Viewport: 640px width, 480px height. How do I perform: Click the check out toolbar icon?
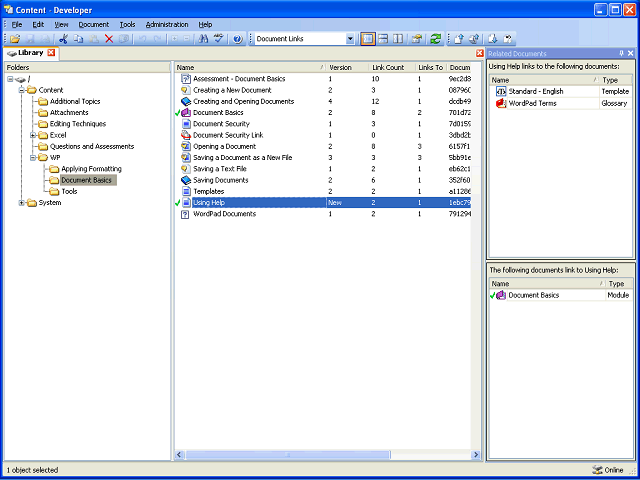pos(474,39)
